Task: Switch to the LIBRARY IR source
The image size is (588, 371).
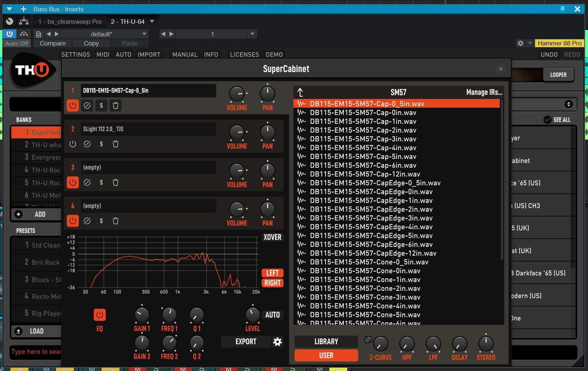Action: click(326, 342)
